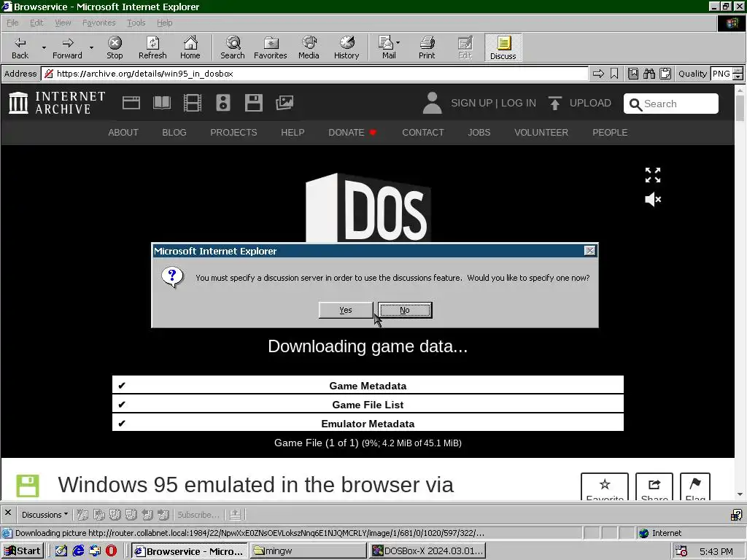This screenshot has height=560, width=747.
Task: Toggle fullscreen for the emulator
Action: [653, 175]
